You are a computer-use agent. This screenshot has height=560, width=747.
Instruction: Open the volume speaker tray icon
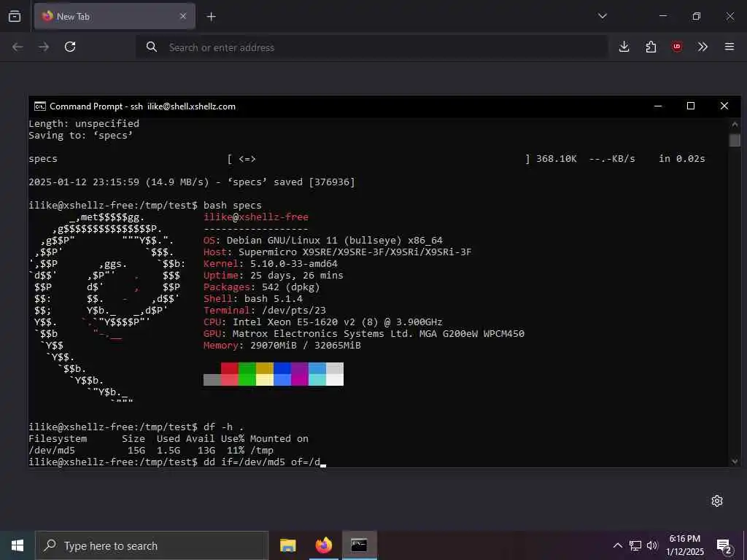pos(652,545)
